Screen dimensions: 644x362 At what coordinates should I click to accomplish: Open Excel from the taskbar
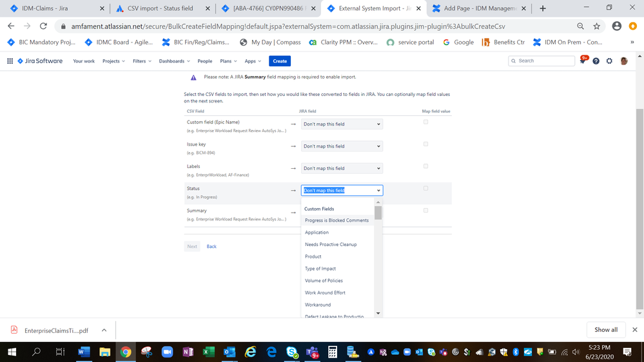(x=209, y=352)
